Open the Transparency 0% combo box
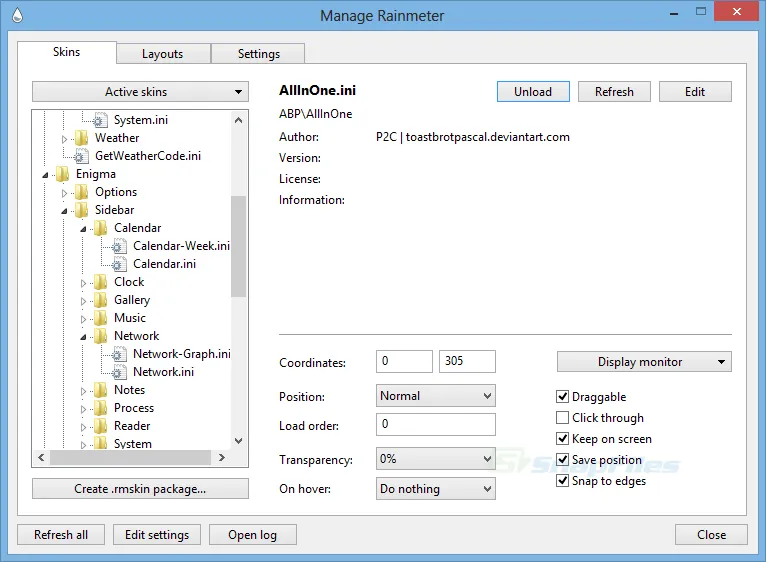 click(x=435, y=459)
